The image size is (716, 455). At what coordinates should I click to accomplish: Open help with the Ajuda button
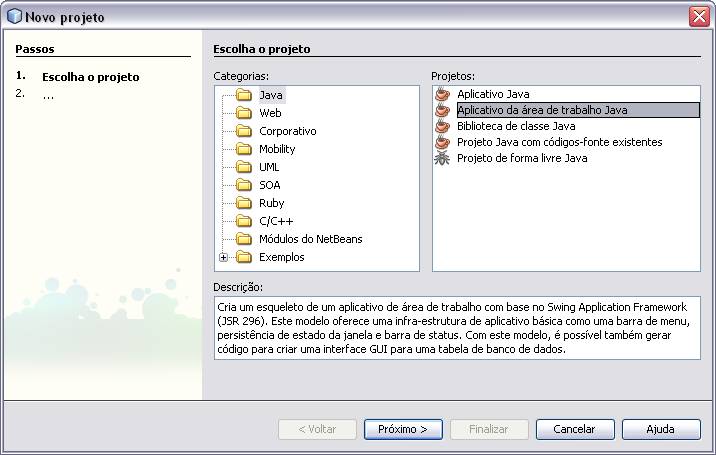coord(661,429)
